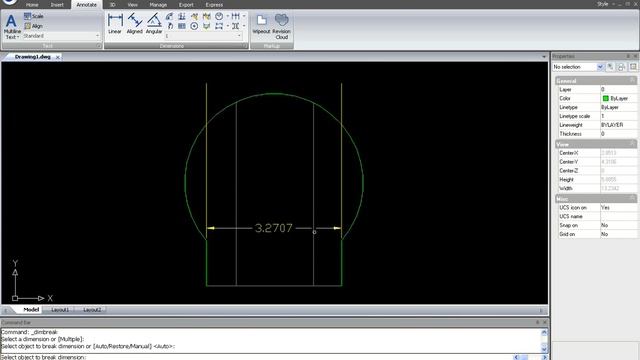Click first icon right of No selection
This screenshot has height=360, width=640.
[610, 67]
